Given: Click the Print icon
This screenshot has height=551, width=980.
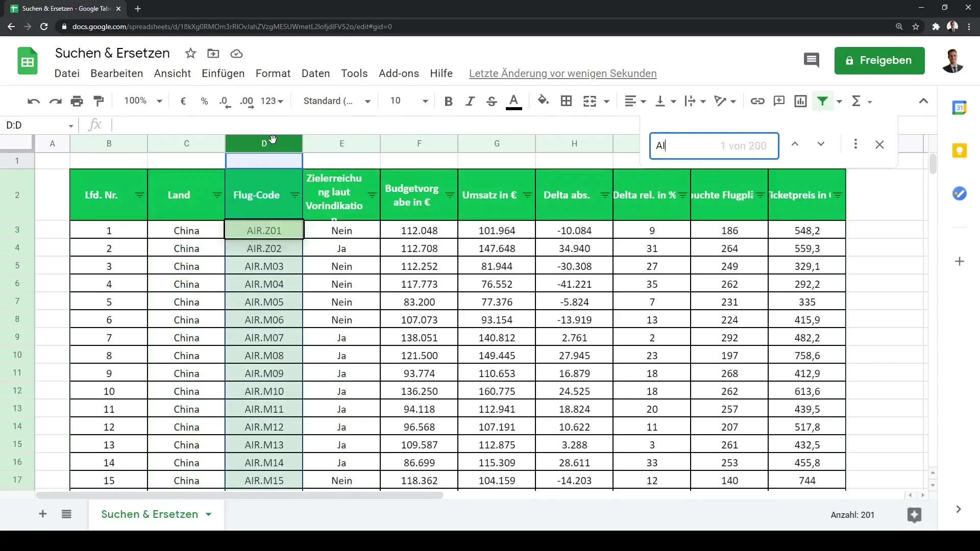Looking at the screenshot, I should pyautogui.click(x=77, y=101).
